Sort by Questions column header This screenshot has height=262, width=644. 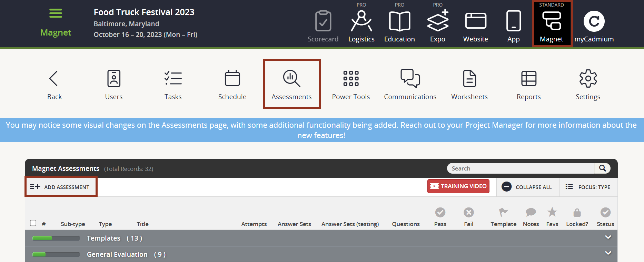[406, 224]
